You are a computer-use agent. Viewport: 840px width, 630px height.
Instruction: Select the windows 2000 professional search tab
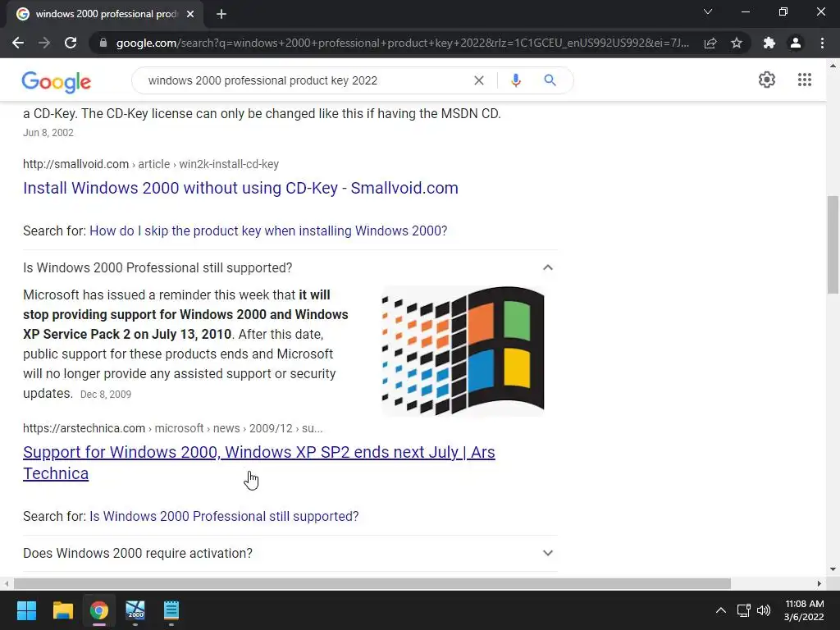pos(106,14)
